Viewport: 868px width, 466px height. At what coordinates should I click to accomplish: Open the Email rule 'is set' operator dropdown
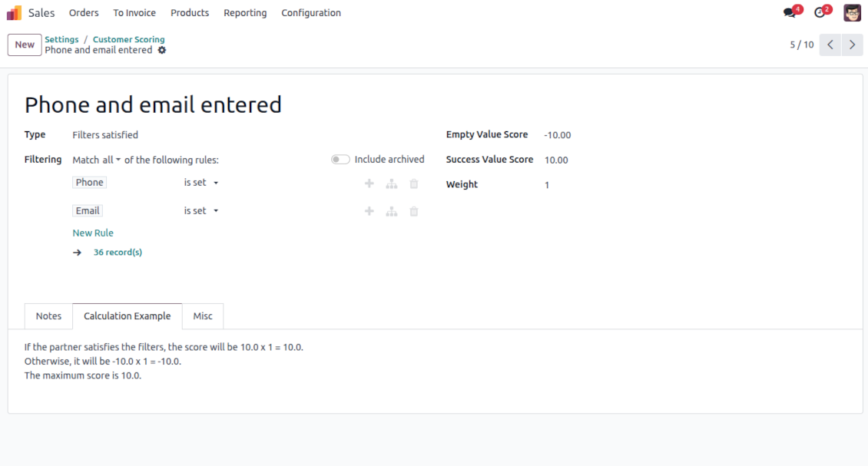tap(201, 211)
